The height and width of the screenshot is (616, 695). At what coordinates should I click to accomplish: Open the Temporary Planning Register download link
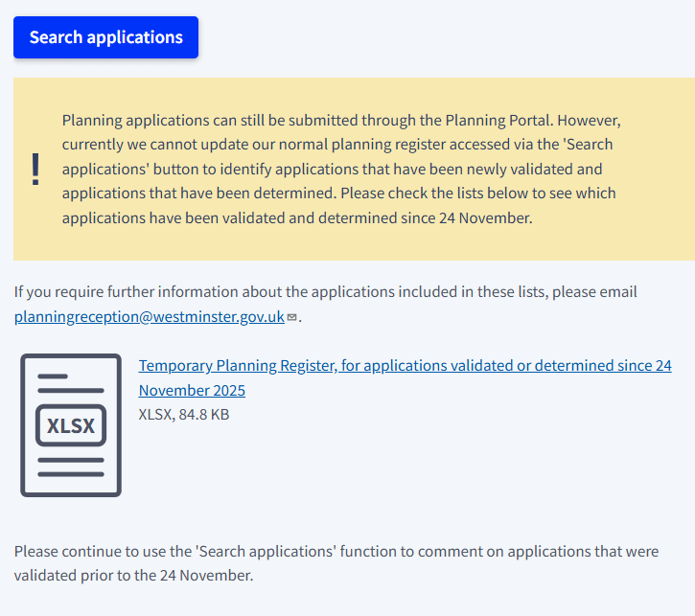tap(405, 366)
